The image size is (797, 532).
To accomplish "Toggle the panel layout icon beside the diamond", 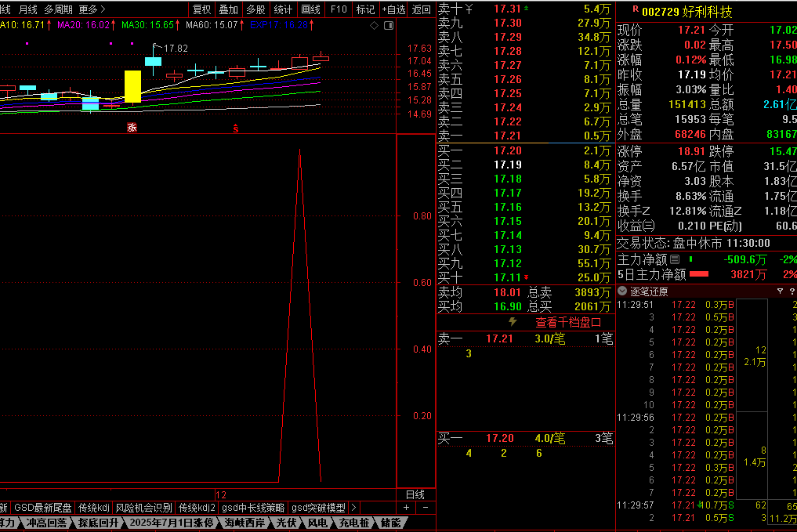I will (387, 25).
